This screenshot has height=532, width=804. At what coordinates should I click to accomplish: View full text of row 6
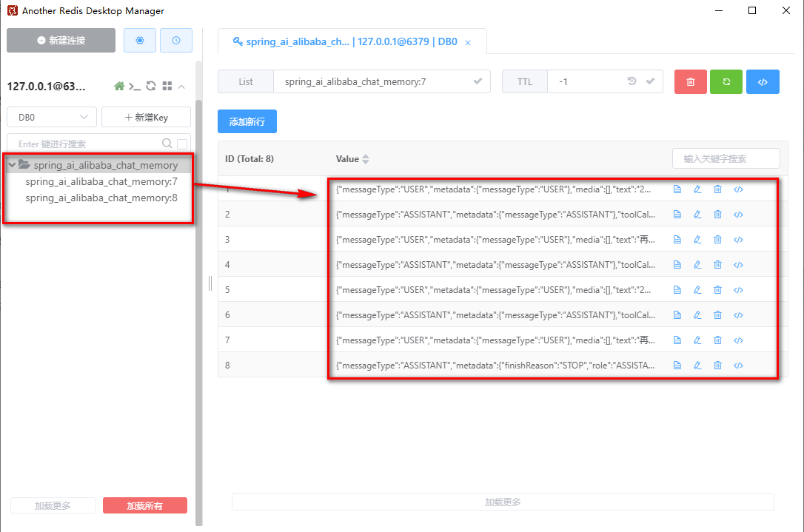tap(677, 315)
